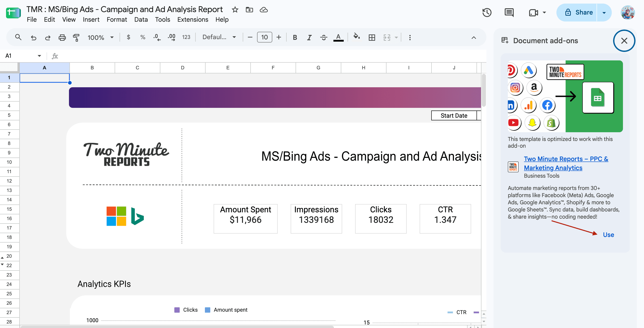The height and width of the screenshot is (328, 644).
Task: Decrease the font size
Action: click(x=250, y=37)
